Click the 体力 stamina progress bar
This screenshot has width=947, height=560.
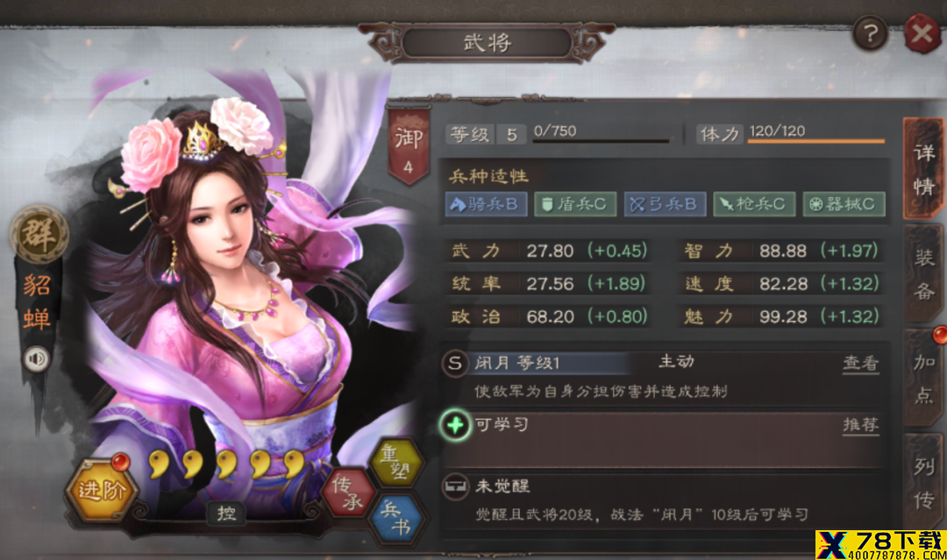pyautogui.click(x=816, y=140)
